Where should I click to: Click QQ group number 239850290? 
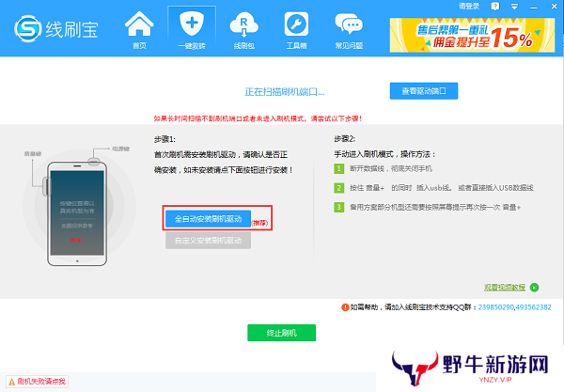[495, 307]
